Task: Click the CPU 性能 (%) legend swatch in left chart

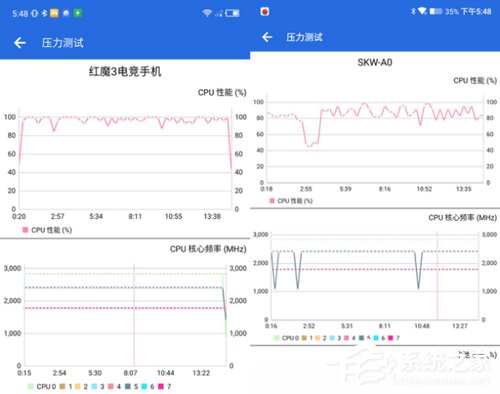Action: [25, 230]
